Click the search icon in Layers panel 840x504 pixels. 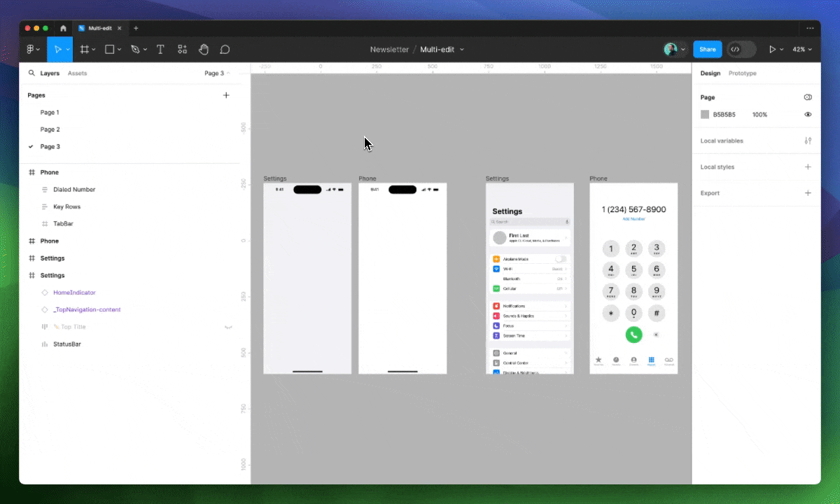31,73
